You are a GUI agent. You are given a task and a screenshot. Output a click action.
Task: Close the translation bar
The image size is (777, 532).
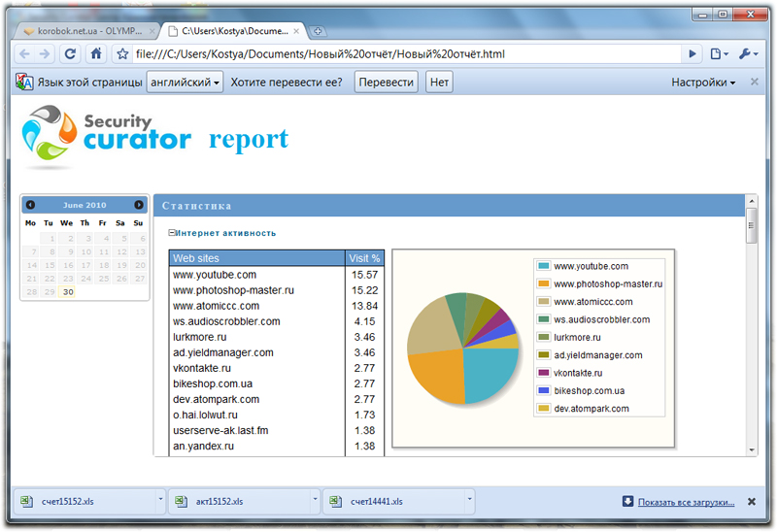755,82
